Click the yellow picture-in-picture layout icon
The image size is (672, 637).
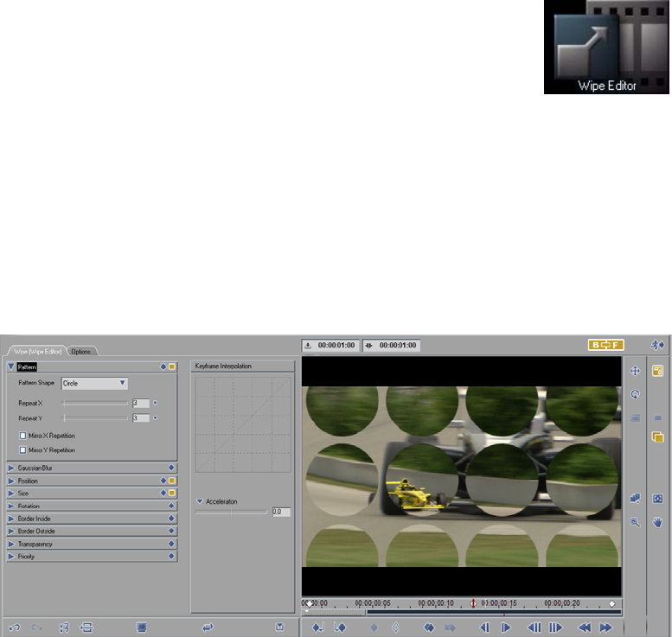coord(657,371)
